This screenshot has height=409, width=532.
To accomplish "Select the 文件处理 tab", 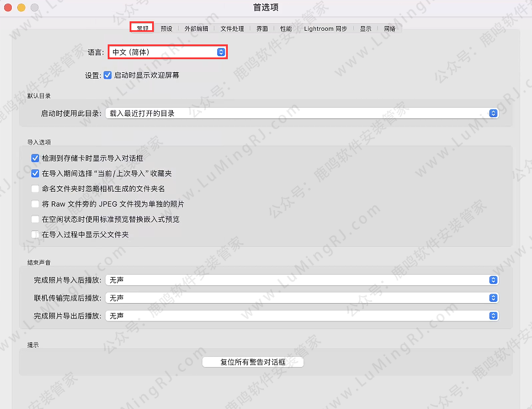I will point(232,28).
